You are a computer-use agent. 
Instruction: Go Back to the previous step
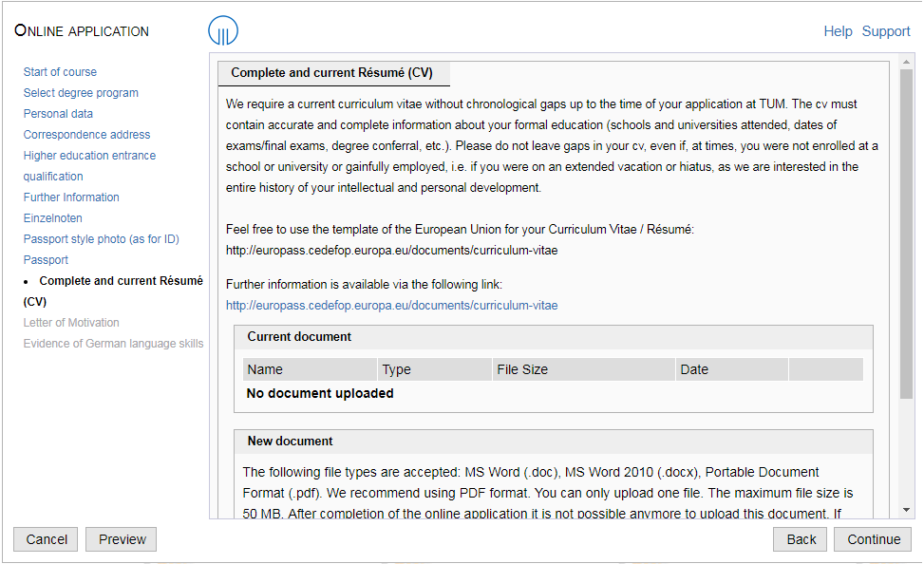click(x=801, y=539)
